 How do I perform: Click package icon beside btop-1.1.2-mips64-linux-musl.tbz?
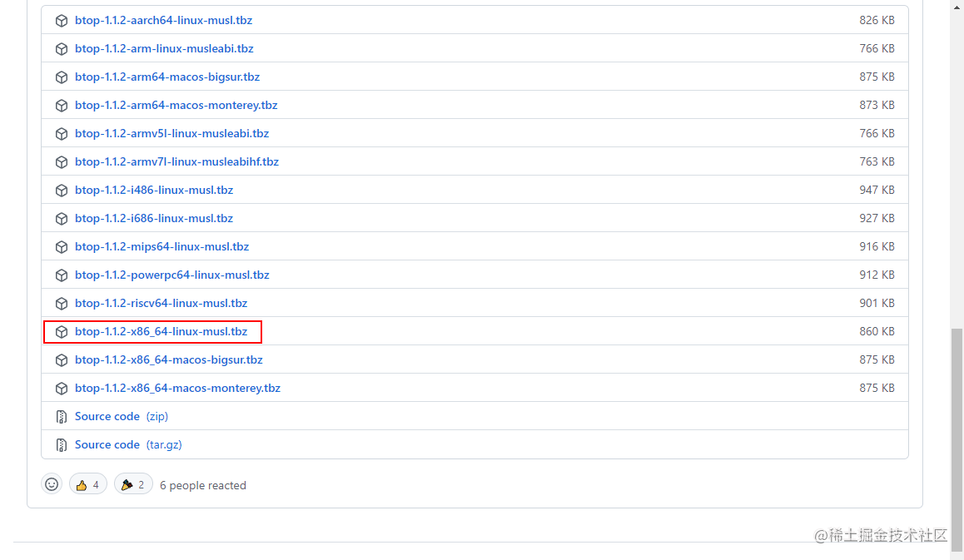(x=62, y=246)
